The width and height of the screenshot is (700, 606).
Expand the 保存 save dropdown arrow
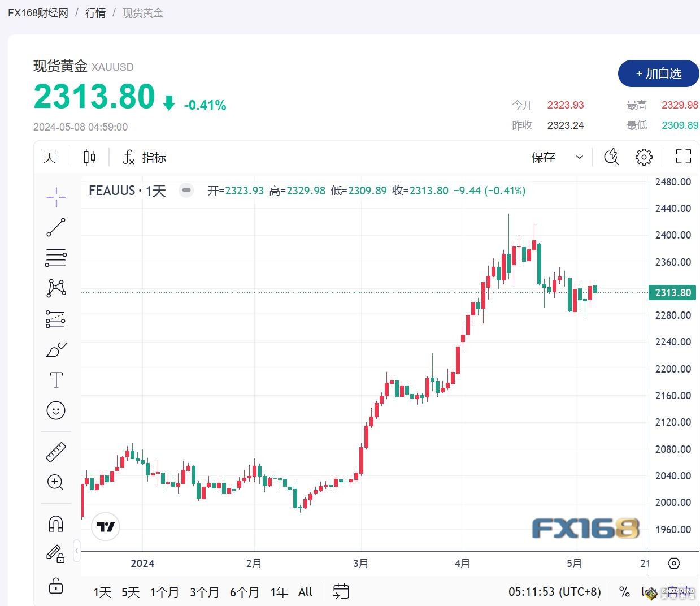point(579,157)
